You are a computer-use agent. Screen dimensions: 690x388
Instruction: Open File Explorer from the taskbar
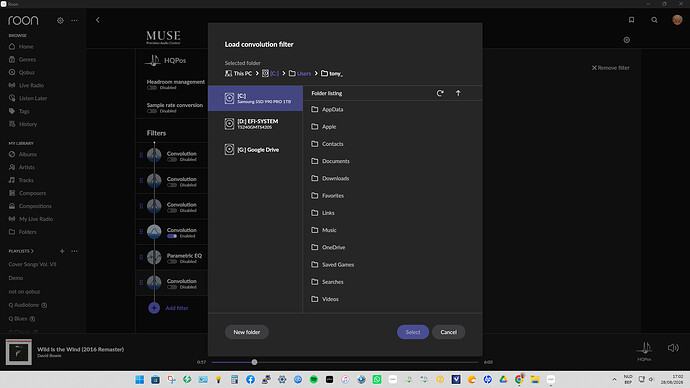coord(535,380)
